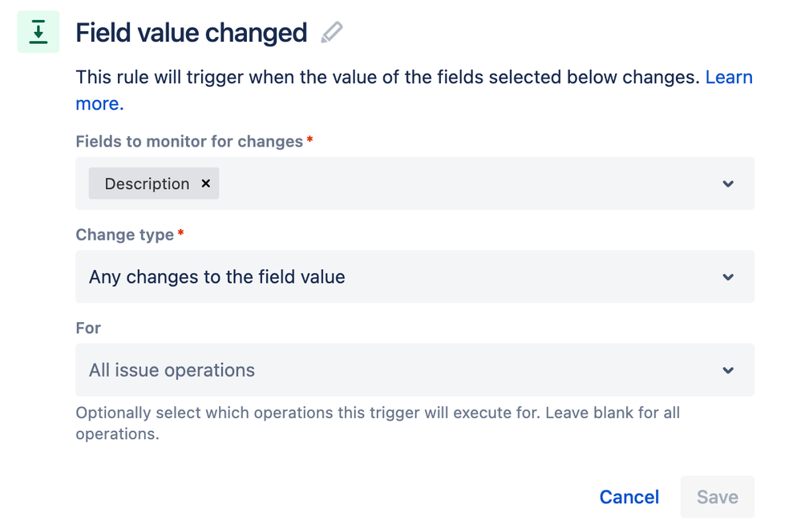Open the Fields to monitor for changes selector
This screenshot has width=801, height=532.
point(415,183)
